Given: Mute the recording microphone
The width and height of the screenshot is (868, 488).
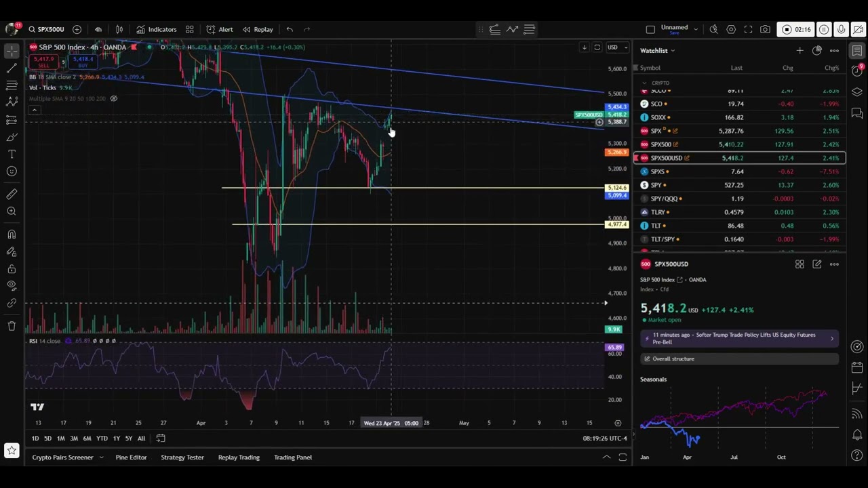Looking at the screenshot, I should [841, 29].
